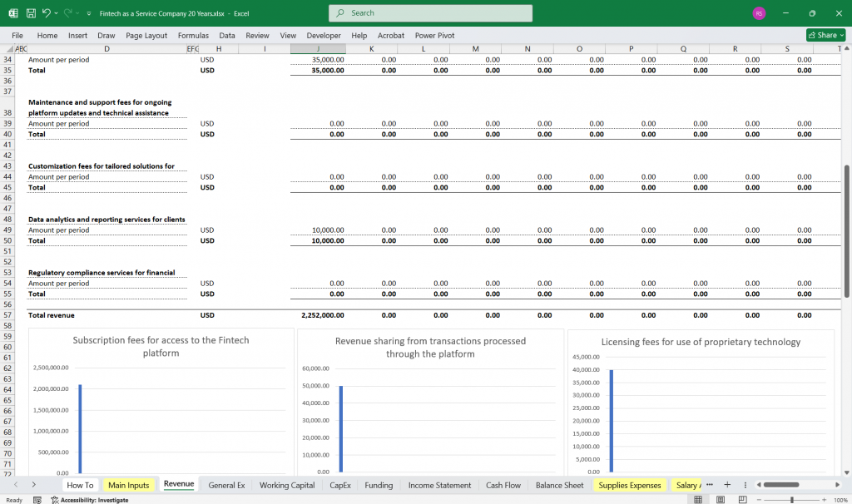Click the zoom slider in status bar
852x504 pixels.
click(x=791, y=500)
